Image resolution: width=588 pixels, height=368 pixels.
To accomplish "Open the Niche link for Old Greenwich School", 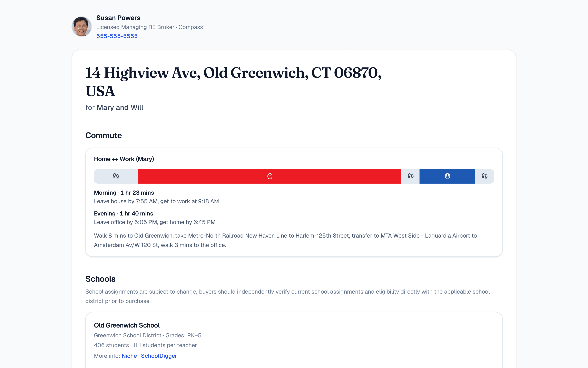I will pos(129,356).
